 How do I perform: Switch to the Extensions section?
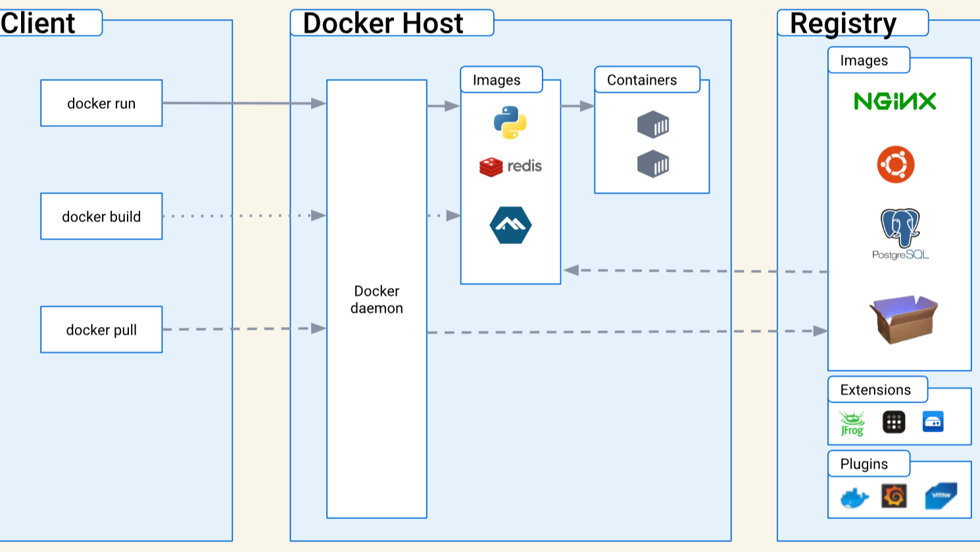pos(878,390)
